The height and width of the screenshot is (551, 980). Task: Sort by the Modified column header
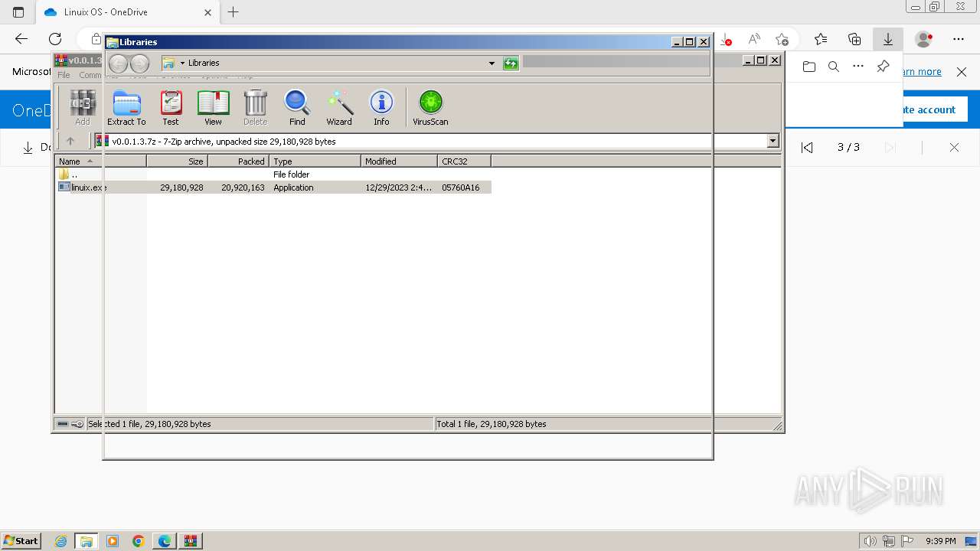399,161
